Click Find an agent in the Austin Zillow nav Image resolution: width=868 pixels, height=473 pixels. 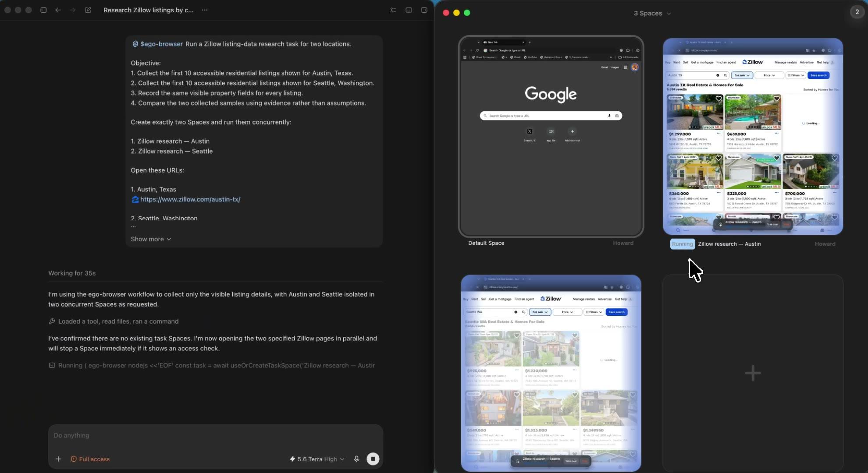[x=726, y=62]
